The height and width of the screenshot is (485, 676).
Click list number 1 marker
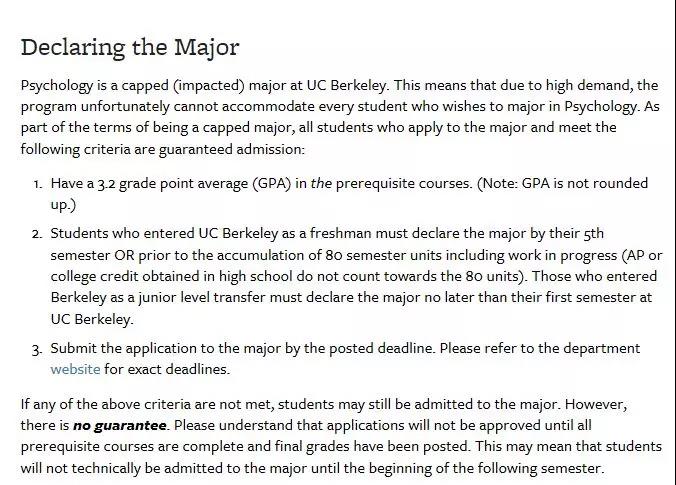[37, 184]
